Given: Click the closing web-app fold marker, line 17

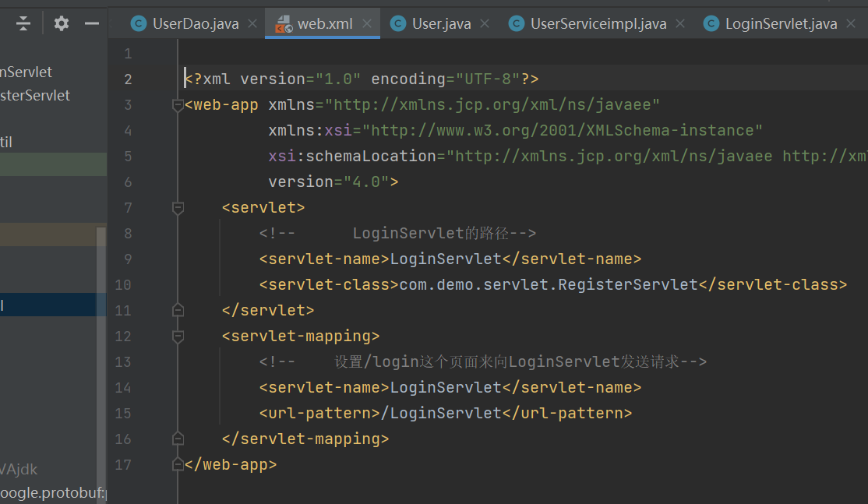Looking at the screenshot, I should click(x=178, y=464).
